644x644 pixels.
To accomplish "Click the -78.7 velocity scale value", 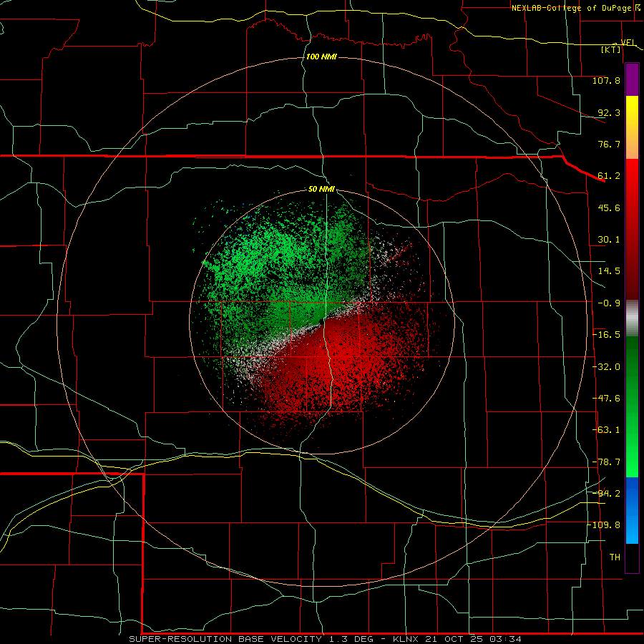I will [x=606, y=462].
